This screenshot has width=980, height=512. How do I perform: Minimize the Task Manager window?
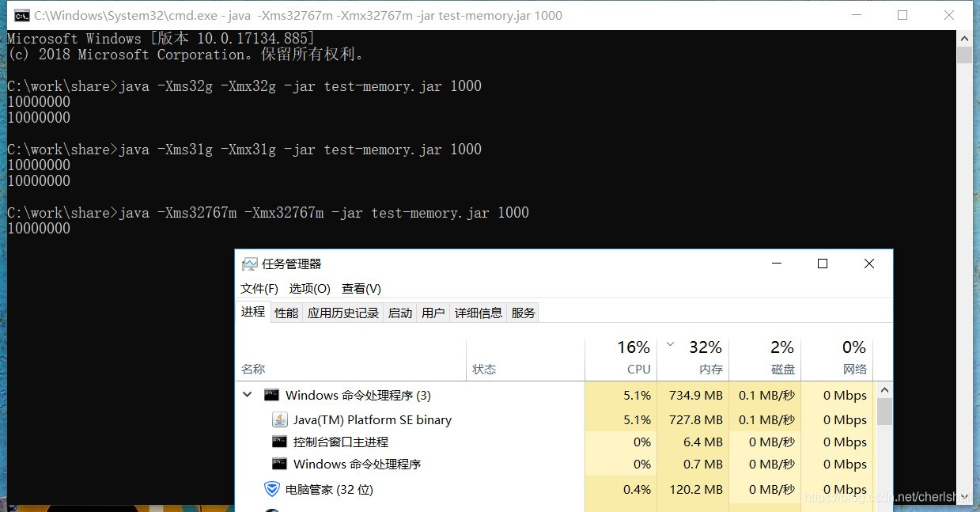(x=776, y=264)
